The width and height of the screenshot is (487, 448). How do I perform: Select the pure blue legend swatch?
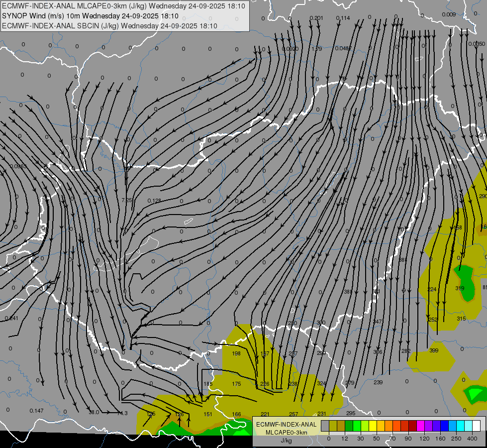[x=445, y=426]
